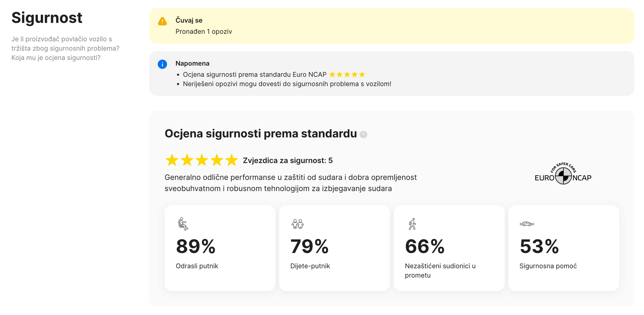Image resolution: width=644 pixels, height=315 pixels.
Task: Click the car safety assist icon
Action: [527, 224]
